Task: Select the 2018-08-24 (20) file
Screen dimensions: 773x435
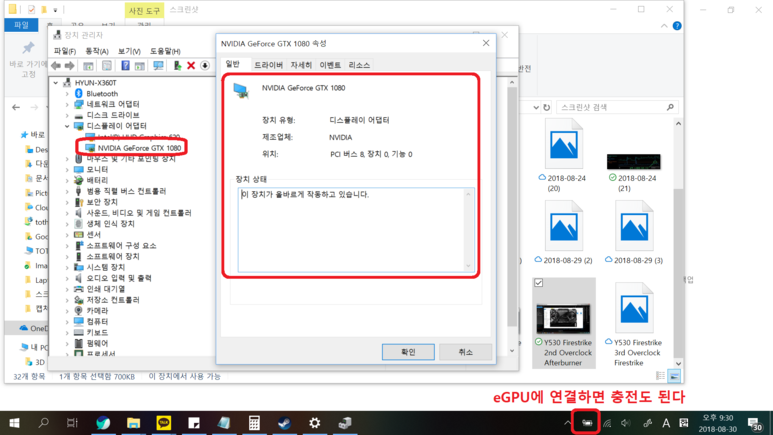Action: point(563,155)
